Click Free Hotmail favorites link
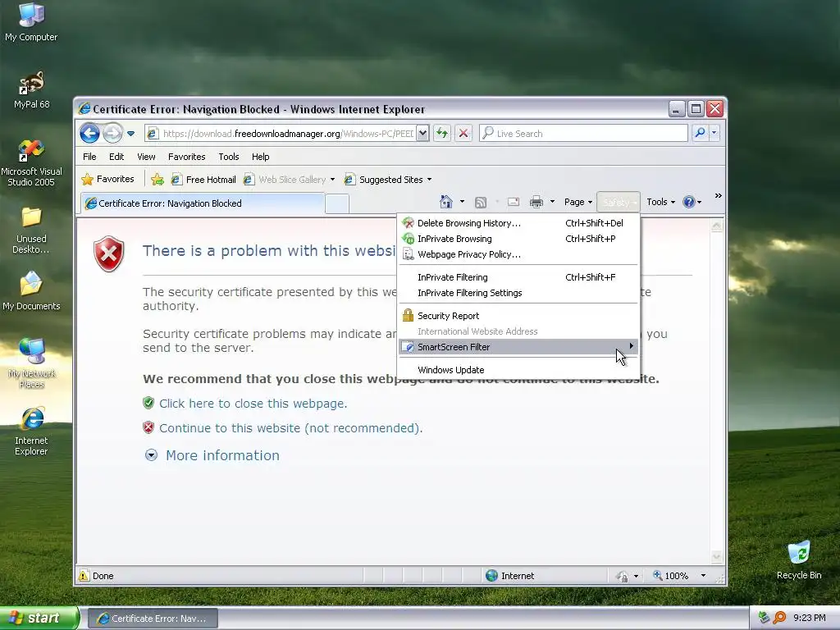The height and width of the screenshot is (630, 840). [x=203, y=180]
